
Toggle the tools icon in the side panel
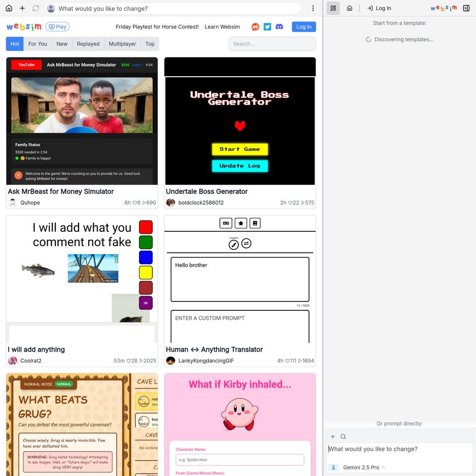[333, 8]
